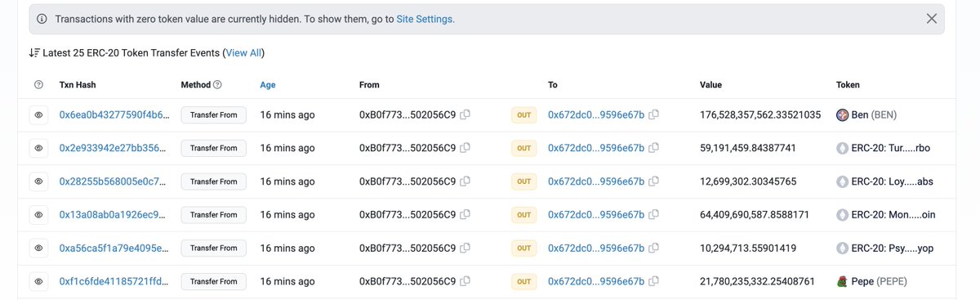Click the Method column help icon
The height and width of the screenshot is (300, 980).
pyautogui.click(x=217, y=85)
